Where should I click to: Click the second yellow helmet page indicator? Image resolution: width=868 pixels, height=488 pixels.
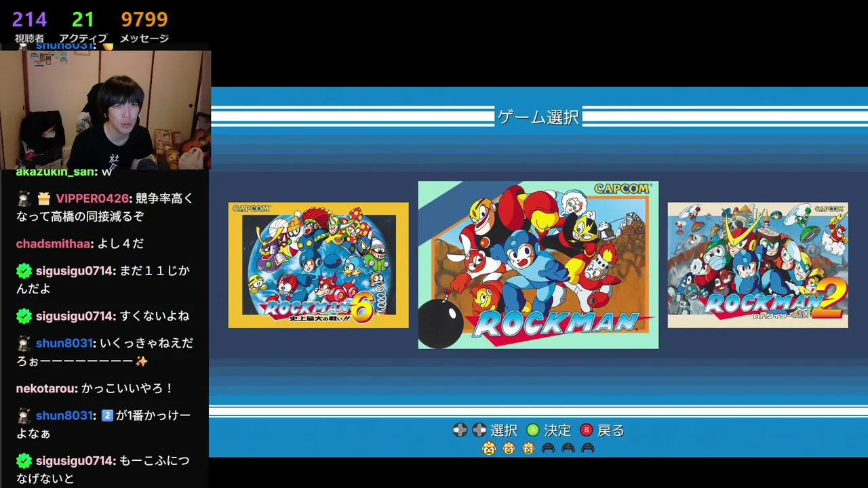(x=509, y=448)
